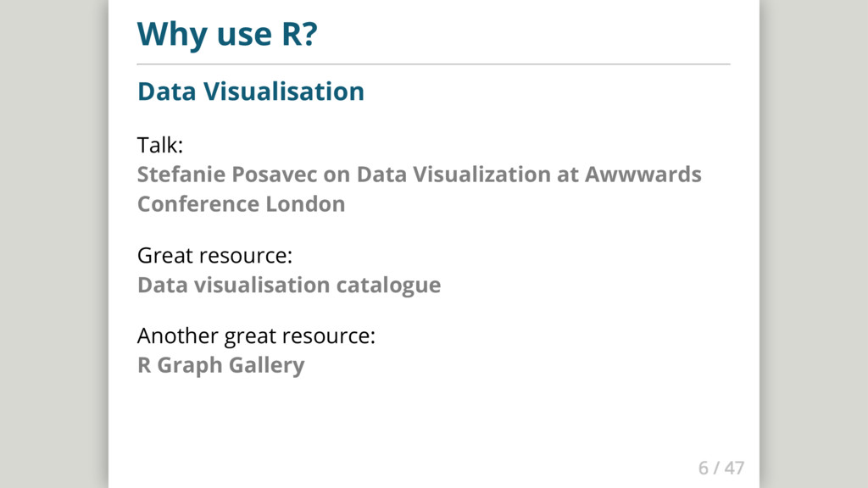Click the slide number 6 / 47
The height and width of the screenshot is (488, 868).
(x=721, y=468)
